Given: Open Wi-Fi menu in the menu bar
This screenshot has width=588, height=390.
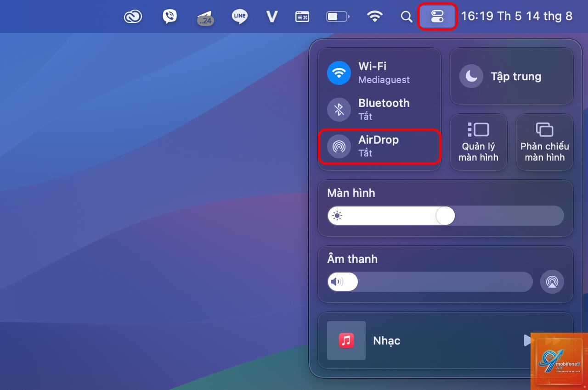Looking at the screenshot, I should click(375, 17).
